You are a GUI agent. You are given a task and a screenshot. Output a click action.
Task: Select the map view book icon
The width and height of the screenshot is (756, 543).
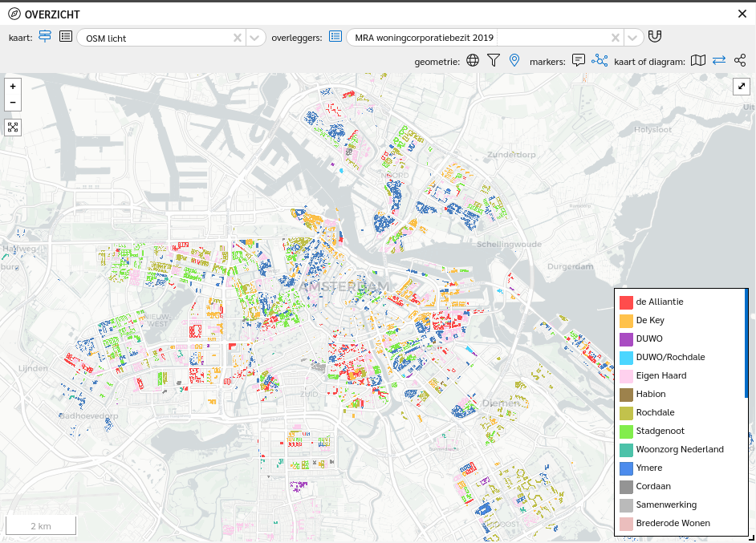tap(698, 60)
